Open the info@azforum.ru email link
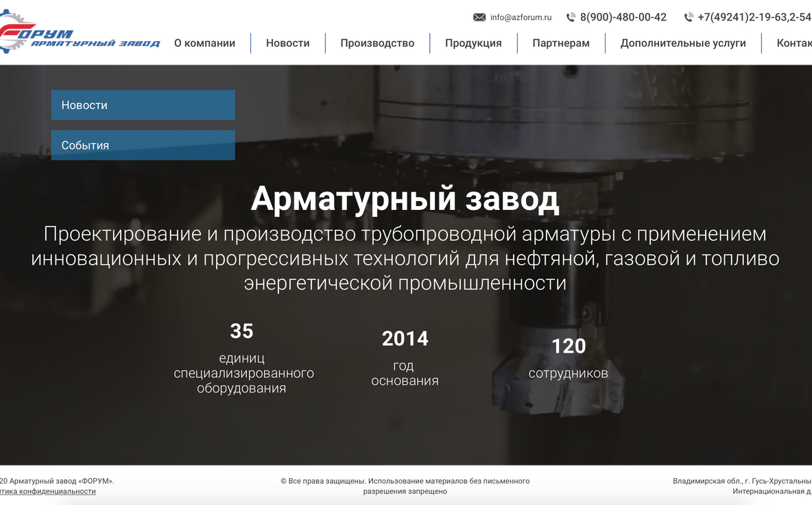 [521, 17]
